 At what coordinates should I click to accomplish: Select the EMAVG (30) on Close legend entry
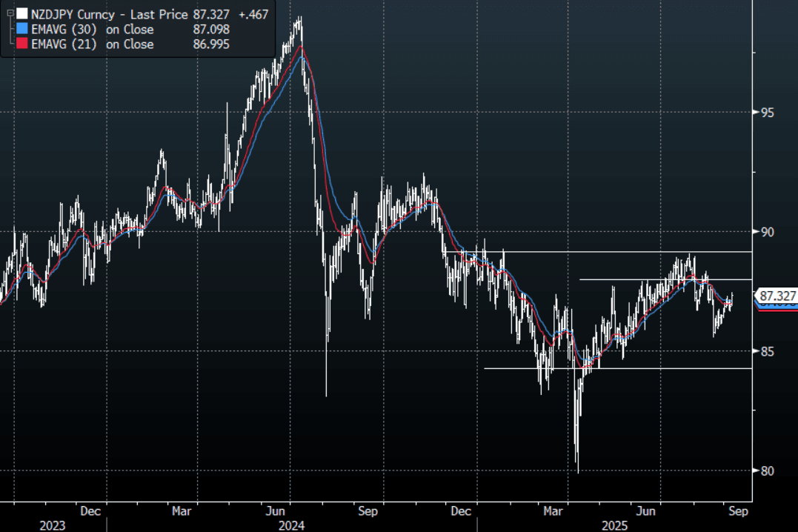(93, 30)
